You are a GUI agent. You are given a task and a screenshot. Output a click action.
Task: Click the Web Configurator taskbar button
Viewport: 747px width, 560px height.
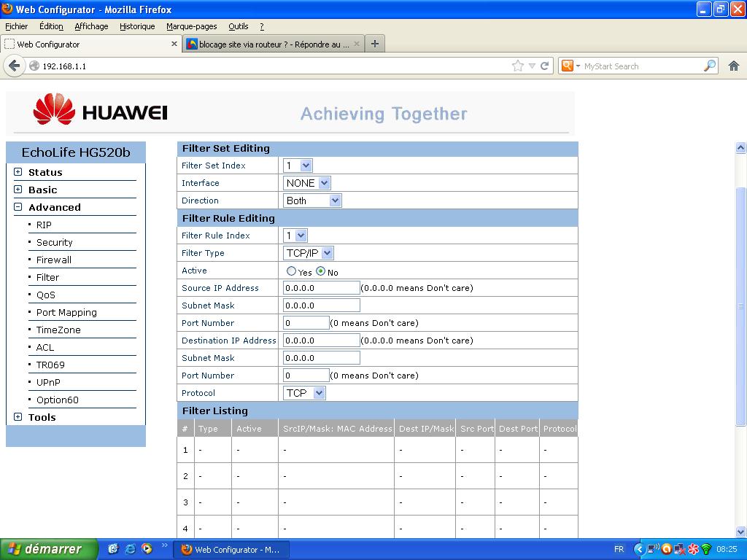pos(231,550)
